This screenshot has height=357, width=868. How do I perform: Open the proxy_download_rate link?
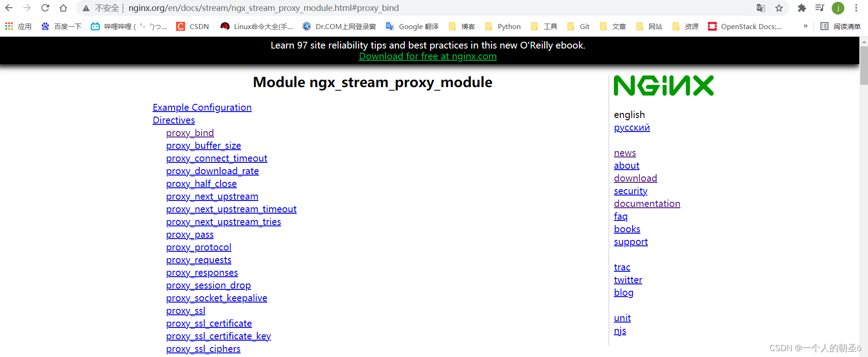[212, 171]
